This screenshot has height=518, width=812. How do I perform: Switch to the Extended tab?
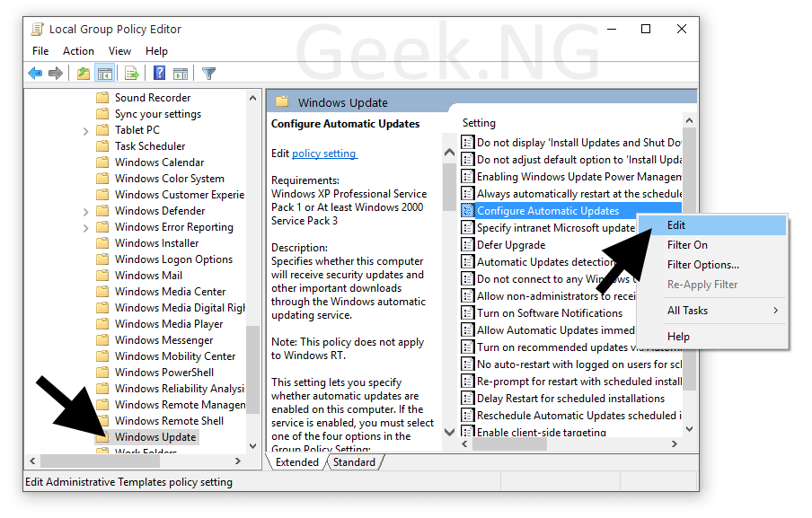click(297, 462)
